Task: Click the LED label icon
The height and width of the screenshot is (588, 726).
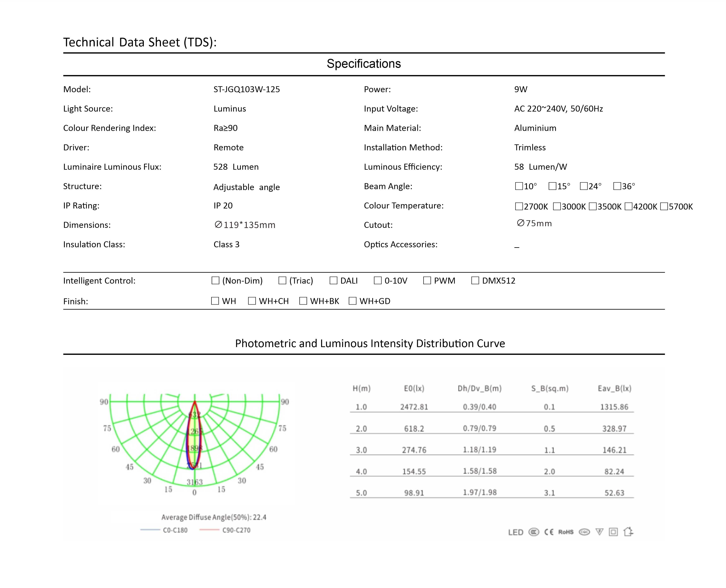Action: pos(516,533)
